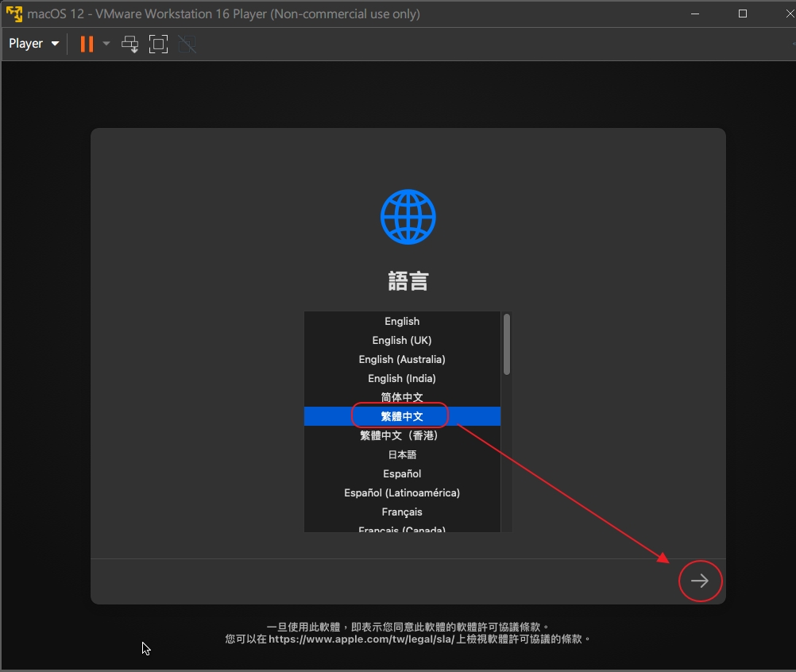
Task: Click the VMware Workstation title bar logo
Action: [14, 14]
